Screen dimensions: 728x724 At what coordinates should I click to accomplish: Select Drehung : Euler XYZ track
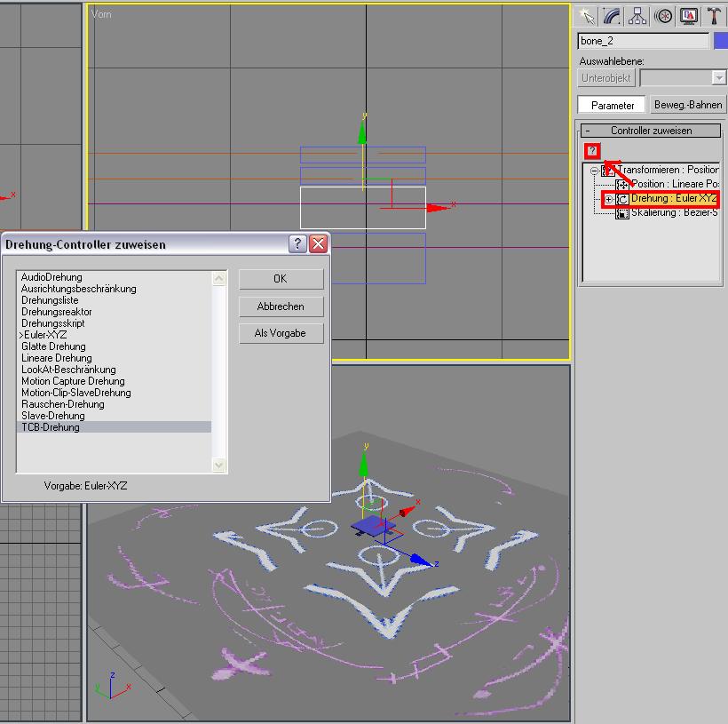point(674,198)
